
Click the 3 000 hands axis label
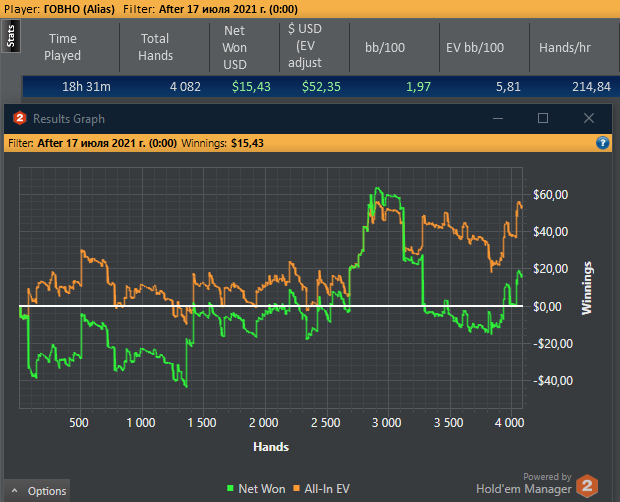pos(387,423)
